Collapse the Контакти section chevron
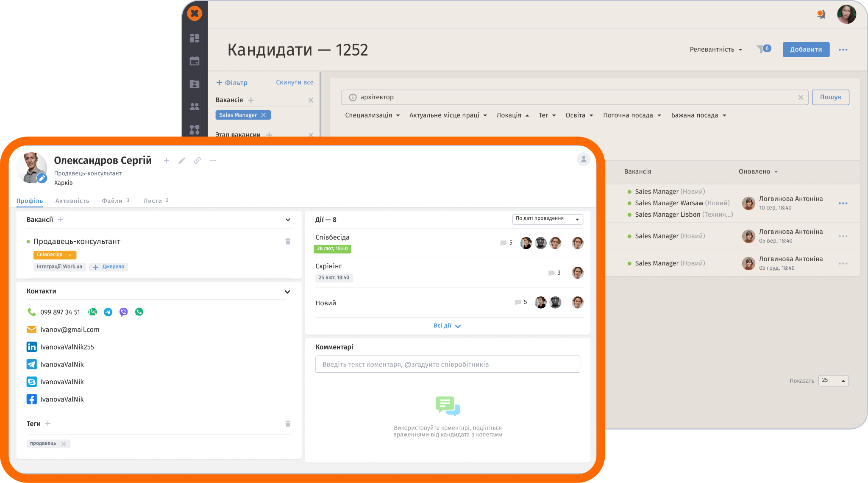Screen dimensions: 868x483 [287, 291]
